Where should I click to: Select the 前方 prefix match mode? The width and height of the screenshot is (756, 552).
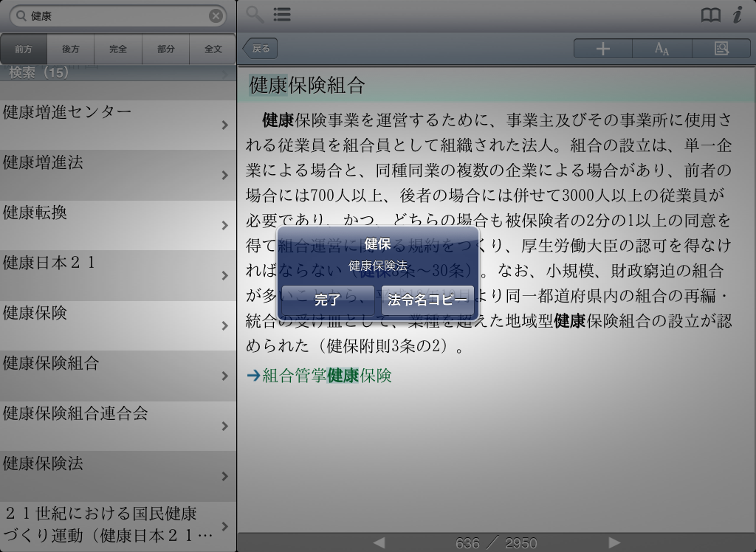[24, 49]
